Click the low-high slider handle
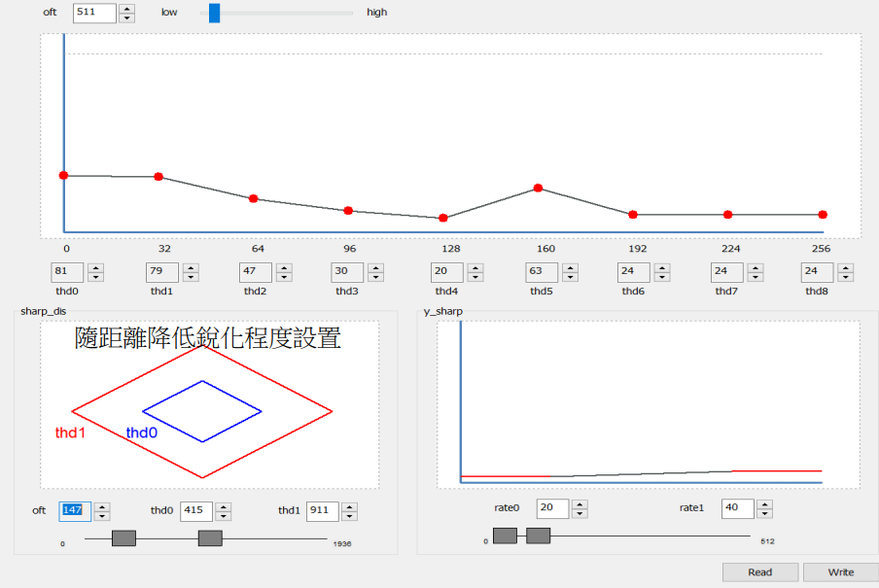This screenshot has height=588, width=879. pos(214,13)
